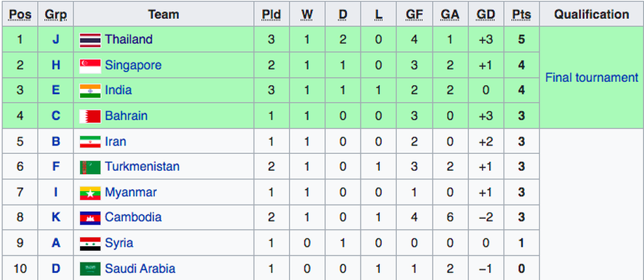Open the Thailand team link
The width and height of the screenshot is (644, 280).
[x=129, y=40]
